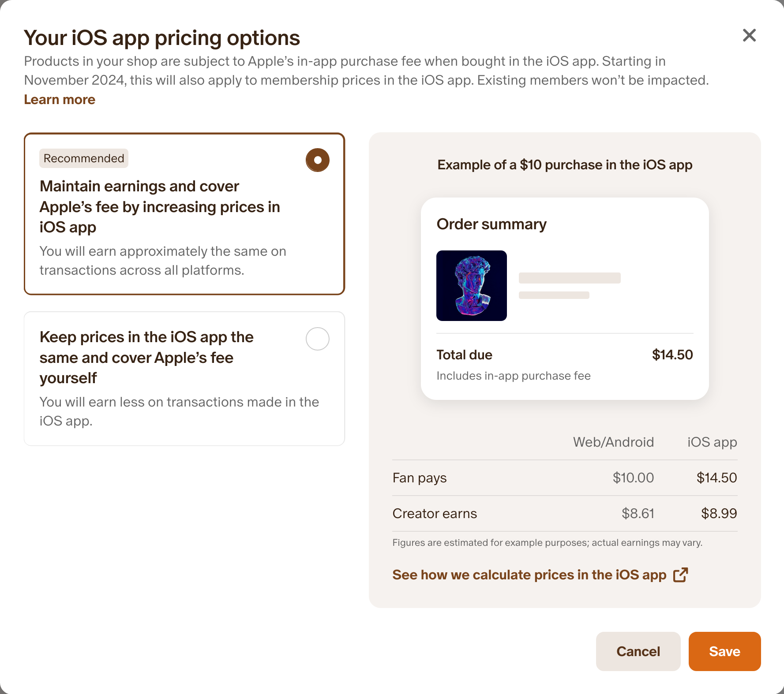Save the pricing option
The width and height of the screenshot is (784, 694).
724,651
